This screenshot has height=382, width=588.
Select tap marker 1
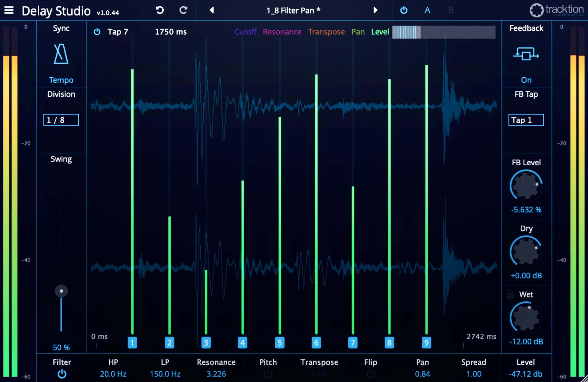(x=132, y=343)
